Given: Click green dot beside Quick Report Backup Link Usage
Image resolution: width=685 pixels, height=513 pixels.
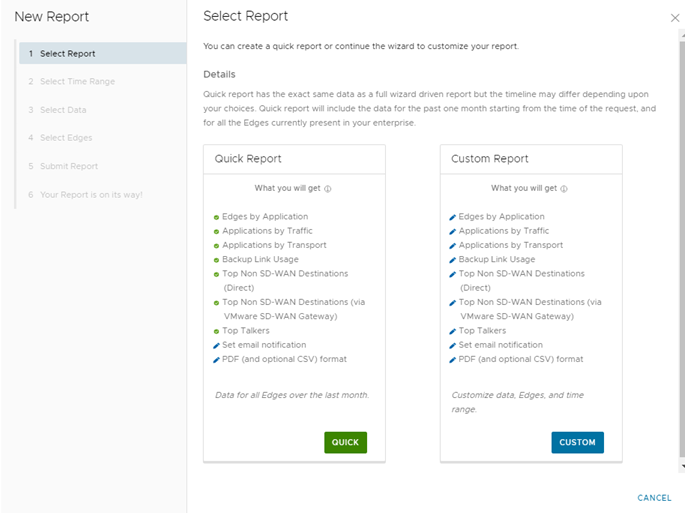Looking at the screenshot, I should (216, 260).
